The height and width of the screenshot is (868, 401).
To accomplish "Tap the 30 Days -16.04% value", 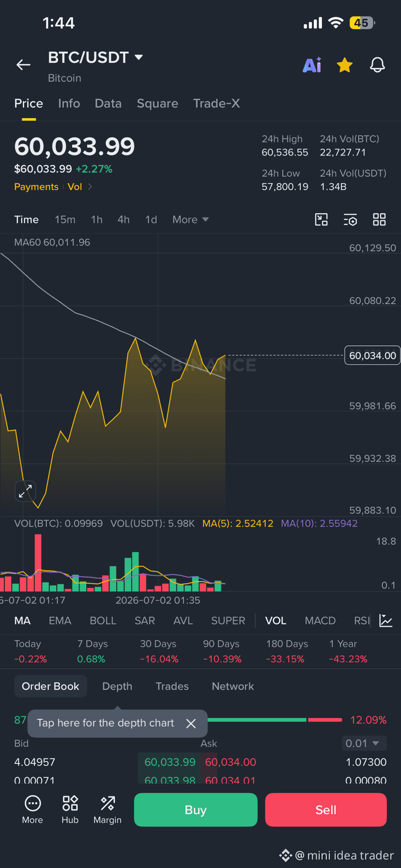I will pyautogui.click(x=159, y=659).
